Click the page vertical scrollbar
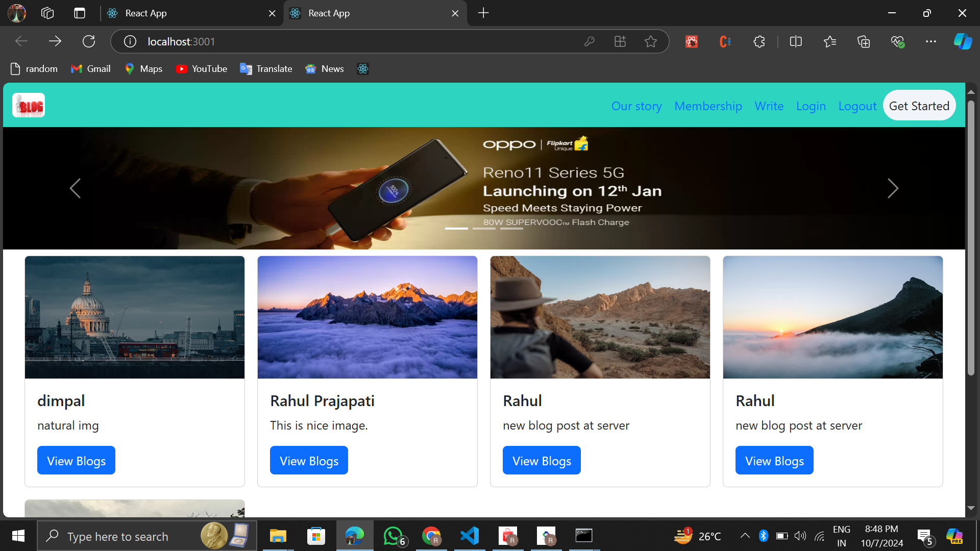The image size is (980, 551). pyautogui.click(x=971, y=237)
